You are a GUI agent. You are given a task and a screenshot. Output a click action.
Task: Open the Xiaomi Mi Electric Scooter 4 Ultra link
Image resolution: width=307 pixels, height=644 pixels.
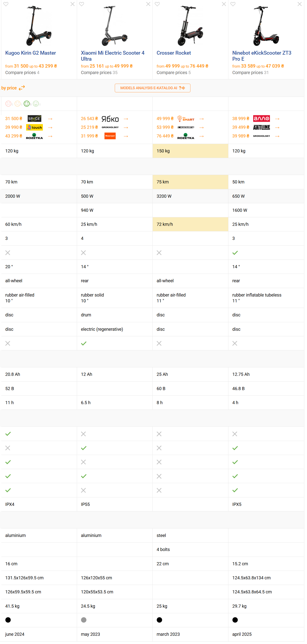click(x=113, y=56)
